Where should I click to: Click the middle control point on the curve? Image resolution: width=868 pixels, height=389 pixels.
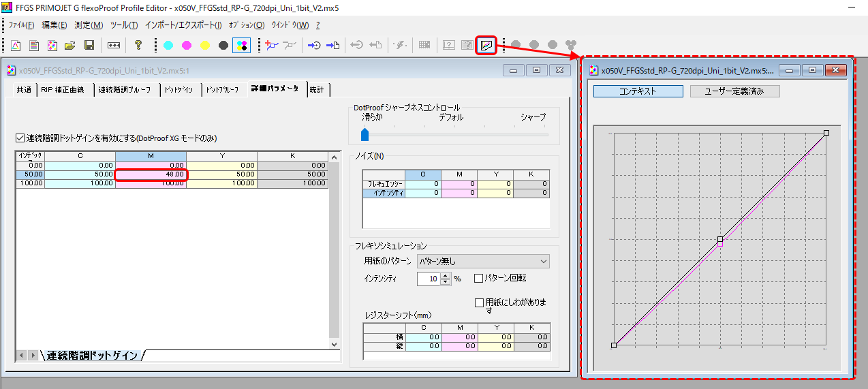pyautogui.click(x=720, y=239)
